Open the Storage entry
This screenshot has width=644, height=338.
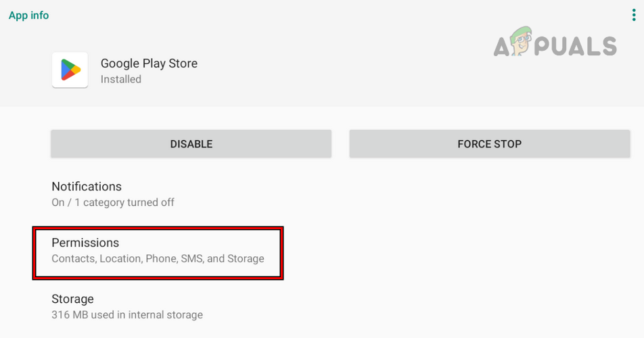click(72, 299)
